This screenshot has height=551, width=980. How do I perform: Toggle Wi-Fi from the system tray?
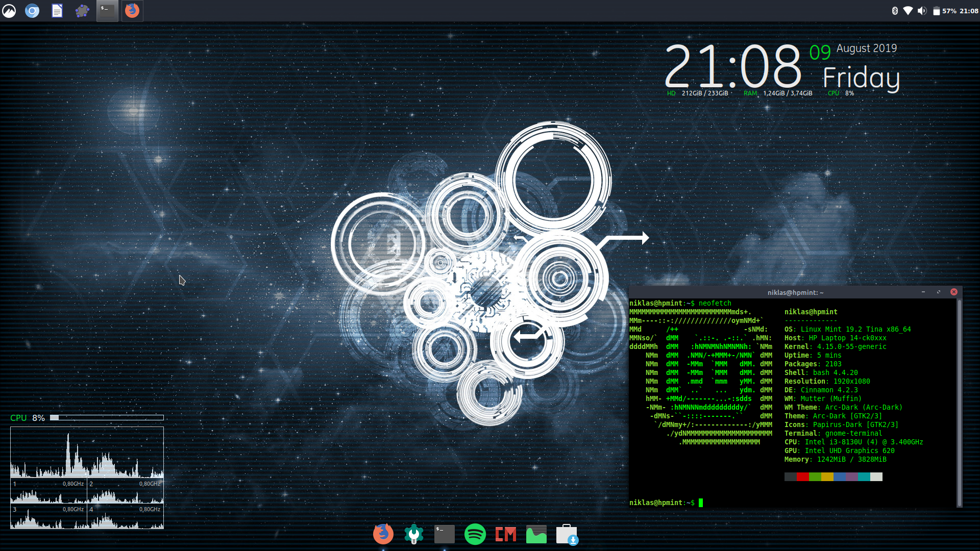point(908,10)
